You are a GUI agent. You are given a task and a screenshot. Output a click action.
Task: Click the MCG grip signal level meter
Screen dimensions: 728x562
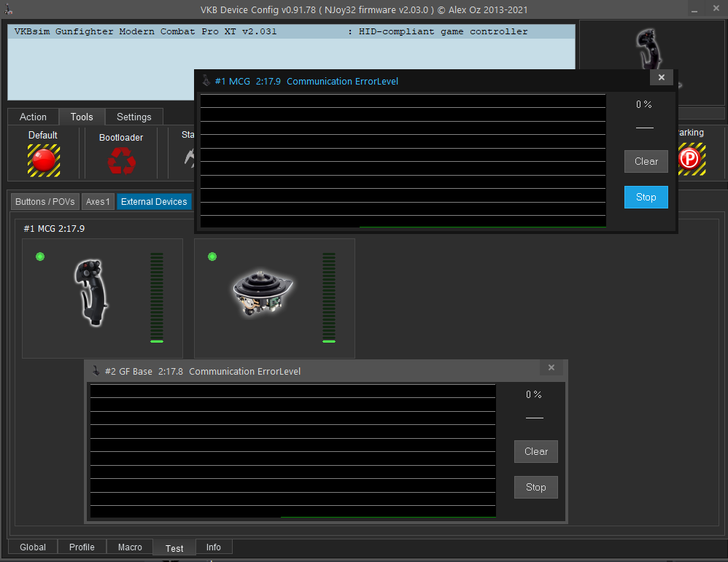(157, 297)
